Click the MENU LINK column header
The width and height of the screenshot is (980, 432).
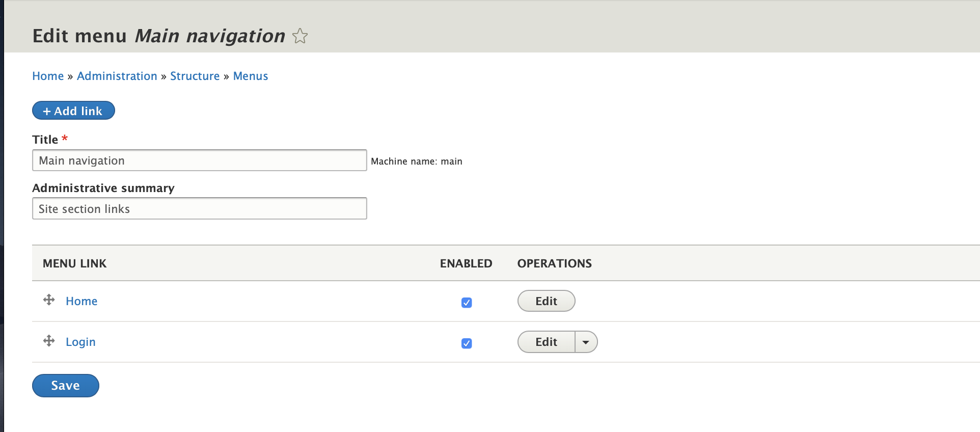[x=74, y=263]
